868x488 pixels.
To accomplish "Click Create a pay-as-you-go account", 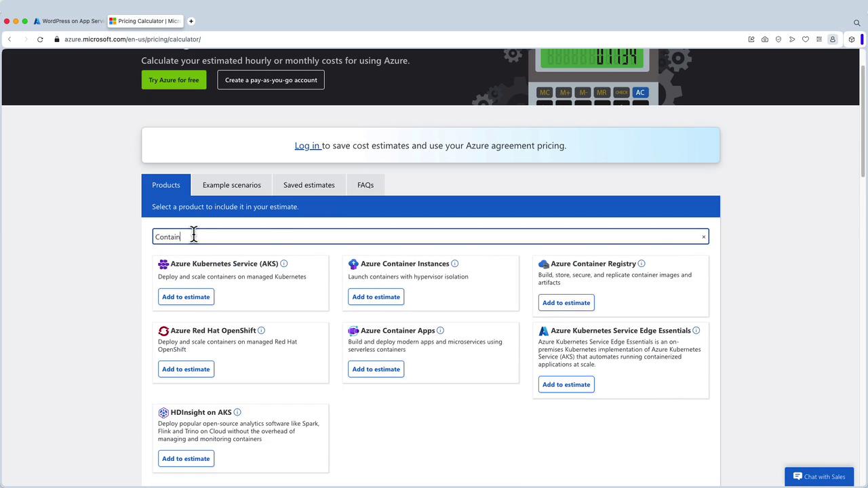I will [271, 80].
